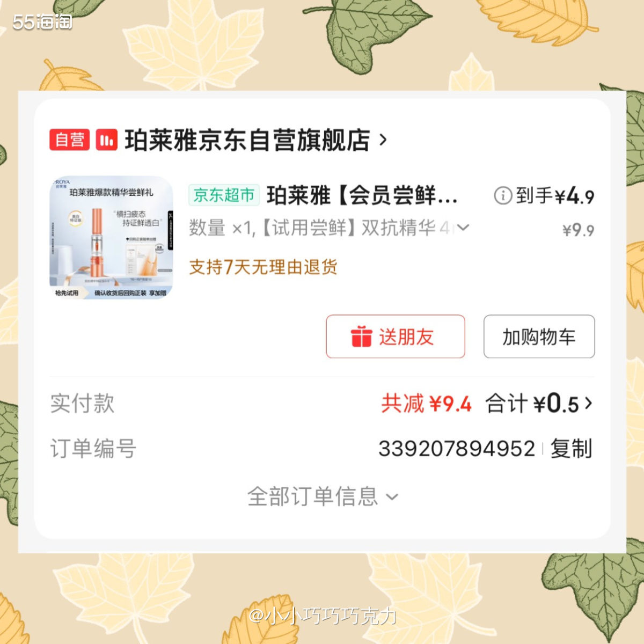Image resolution: width=644 pixels, height=644 pixels.
Task: Click the 55海淘 watermark logo
Action: pos(42,21)
